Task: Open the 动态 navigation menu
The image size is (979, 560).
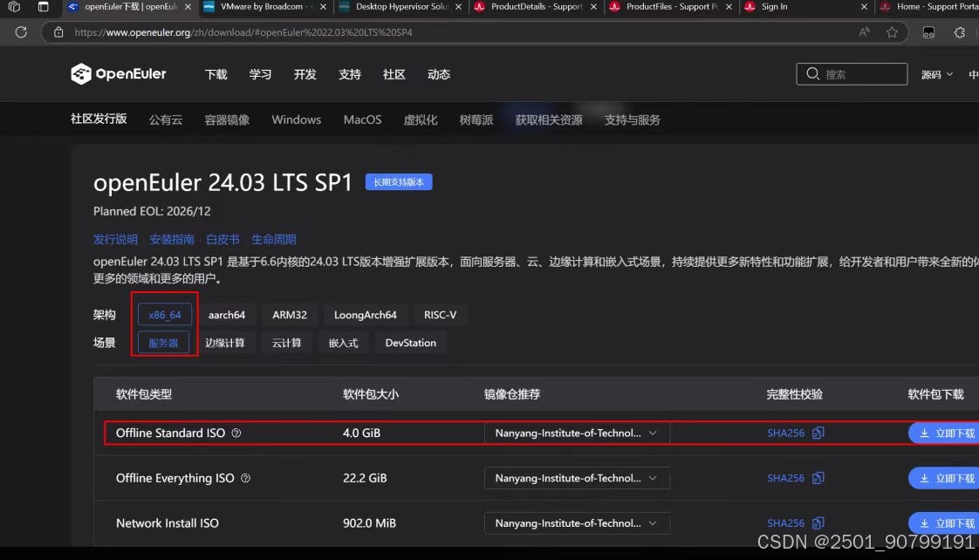Action: (439, 74)
